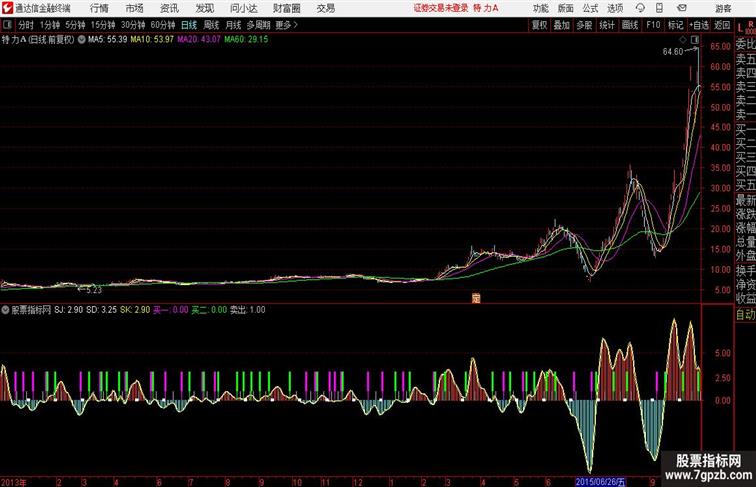
Task: Click the 5.23 low price label
Action: coord(94,290)
